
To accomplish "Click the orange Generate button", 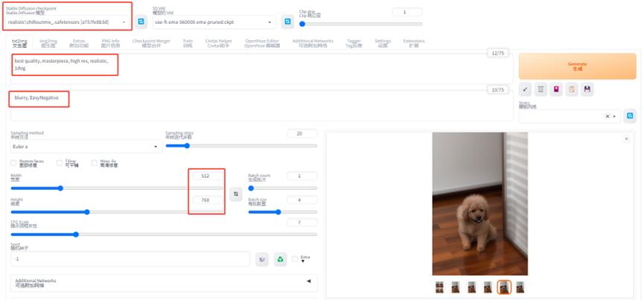I will click(x=578, y=66).
